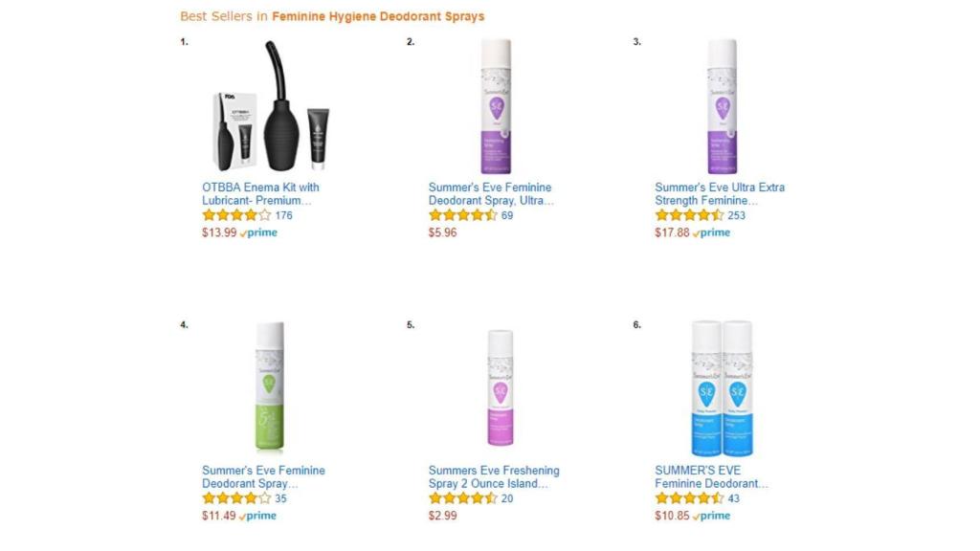Viewport: 980px width, 551px height.
Task: Click the Prime badge next to $13.99
Action: pyautogui.click(x=258, y=232)
